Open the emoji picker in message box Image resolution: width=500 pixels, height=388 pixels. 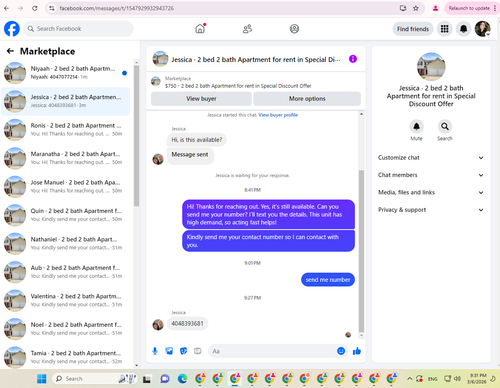(x=341, y=351)
